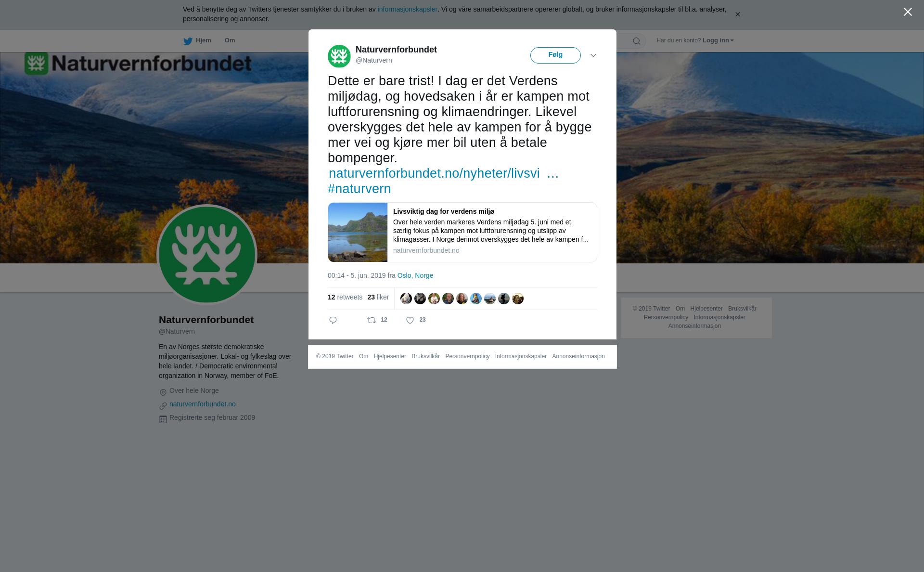
Task: Click the #naturvern hashtag
Action: pyautogui.click(x=359, y=189)
